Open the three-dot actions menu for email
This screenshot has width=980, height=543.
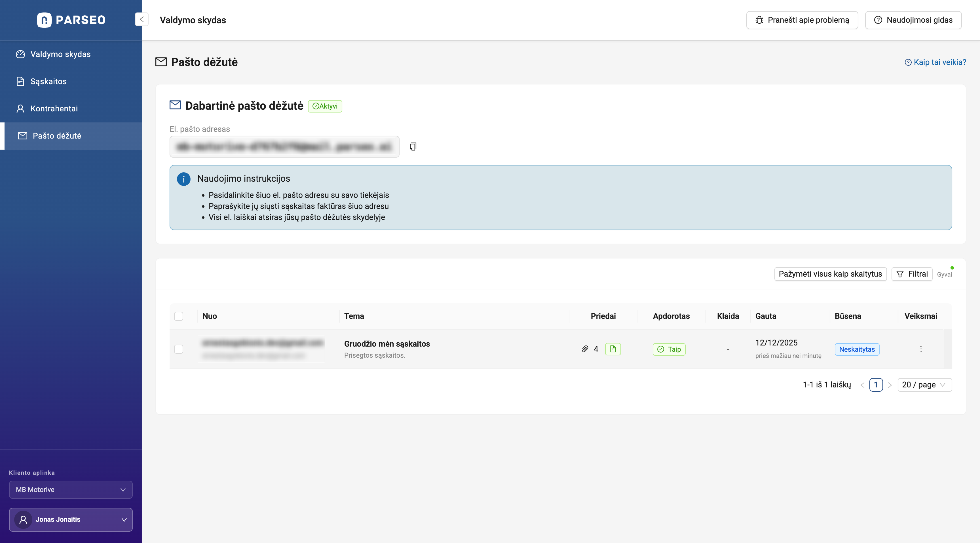point(921,349)
